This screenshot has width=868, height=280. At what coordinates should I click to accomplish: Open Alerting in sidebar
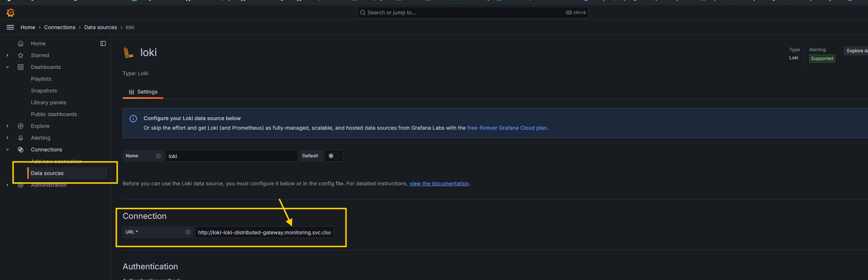click(x=41, y=138)
